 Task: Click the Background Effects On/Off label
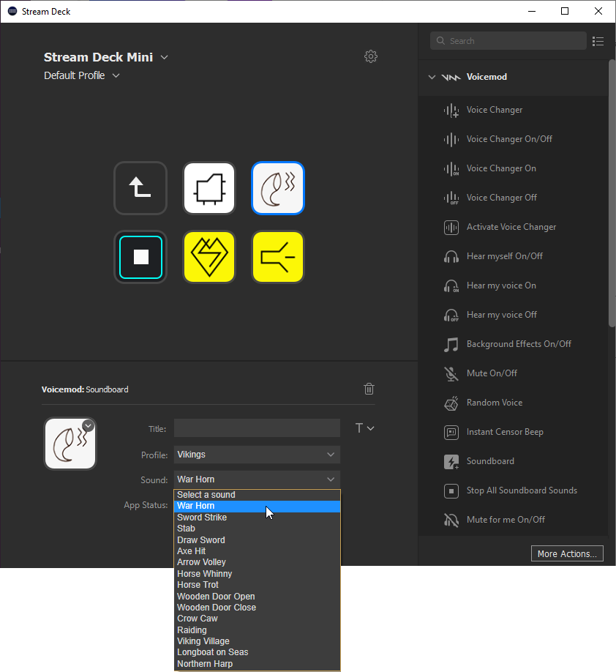tap(519, 344)
